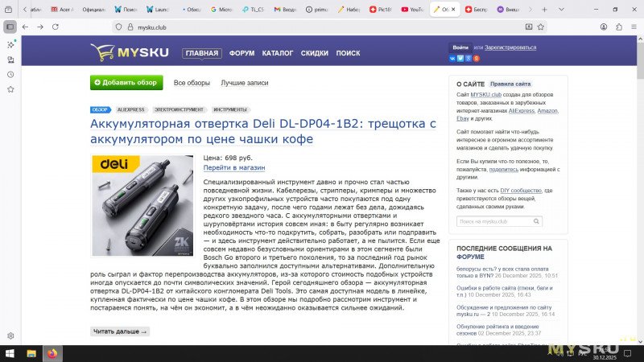This screenshot has width=644, height=362.
Task: Click the VK social login icon
Action: click(x=453, y=59)
